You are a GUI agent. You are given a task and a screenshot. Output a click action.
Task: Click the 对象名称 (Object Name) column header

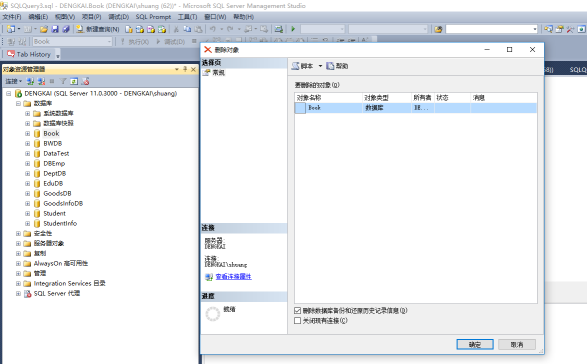pyautogui.click(x=328, y=98)
